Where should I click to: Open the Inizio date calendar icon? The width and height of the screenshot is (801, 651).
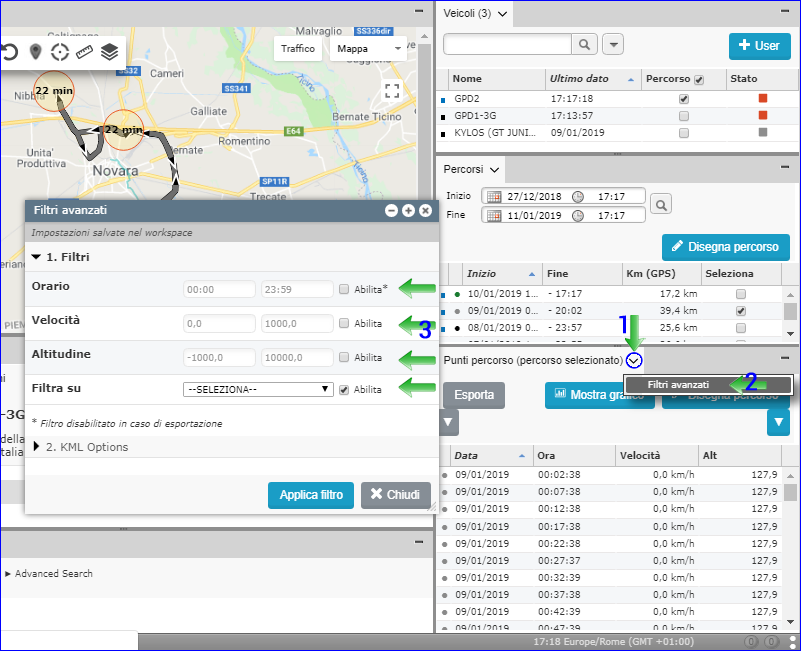(x=489, y=196)
